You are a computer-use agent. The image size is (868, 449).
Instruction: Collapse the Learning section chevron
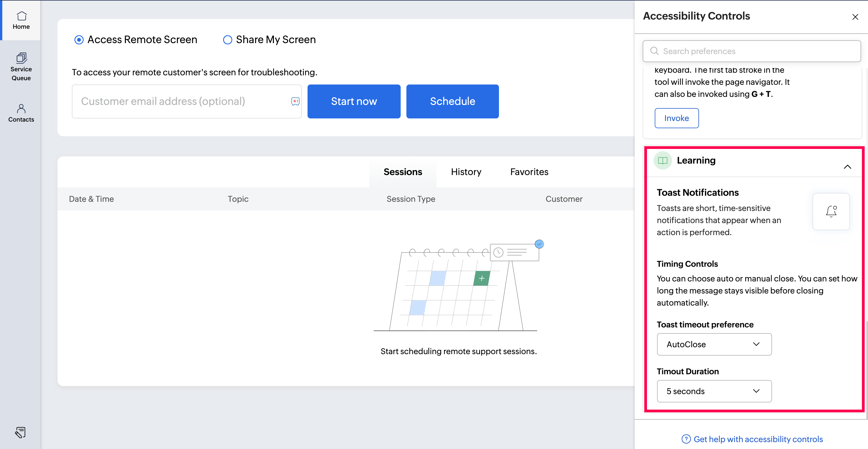tap(847, 167)
